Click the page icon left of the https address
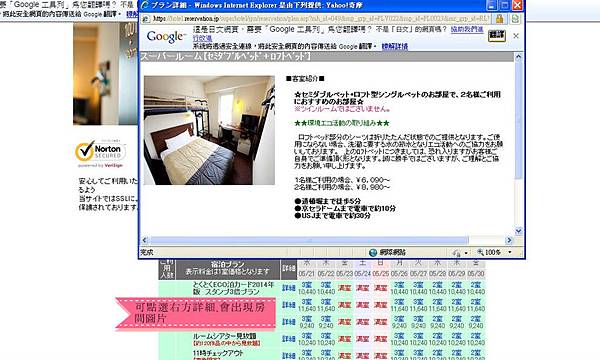Image resolution: width=600 pixels, height=360 pixels. (x=146, y=19)
